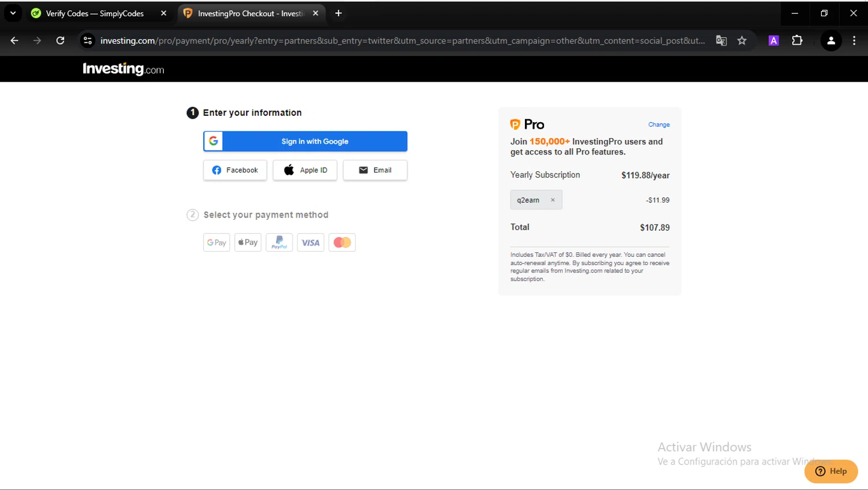Click the address bar URL
The height and width of the screenshot is (490, 868).
click(x=402, y=40)
